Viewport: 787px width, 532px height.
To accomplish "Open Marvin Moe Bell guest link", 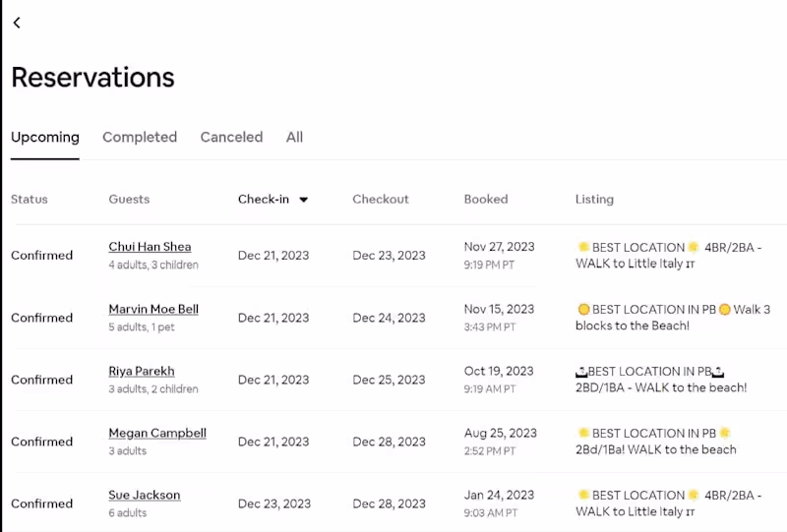I will 153,309.
